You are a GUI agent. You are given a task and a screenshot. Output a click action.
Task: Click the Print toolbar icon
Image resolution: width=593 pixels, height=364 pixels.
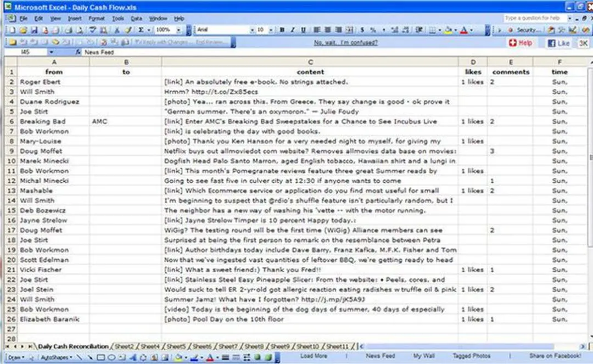69,30
